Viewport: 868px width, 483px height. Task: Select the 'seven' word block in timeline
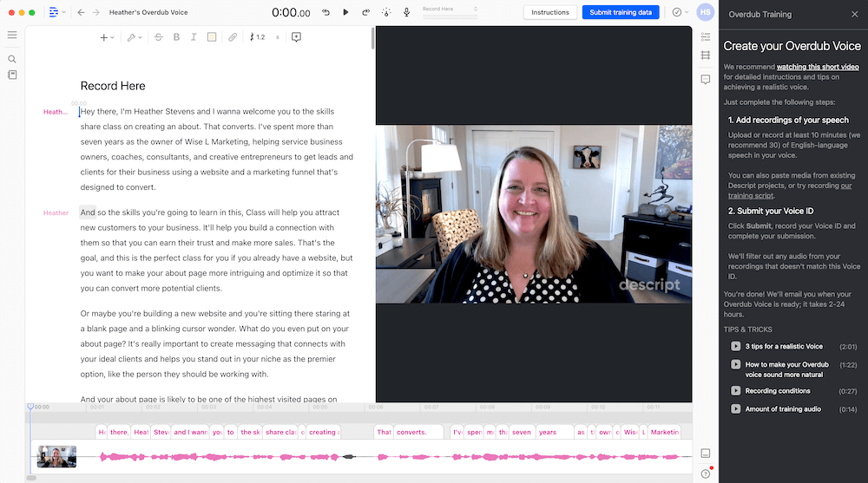coord(522,432)
